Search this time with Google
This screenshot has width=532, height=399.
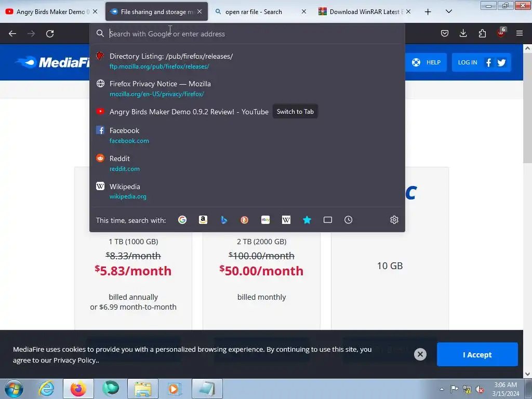(x=182, y=220)
